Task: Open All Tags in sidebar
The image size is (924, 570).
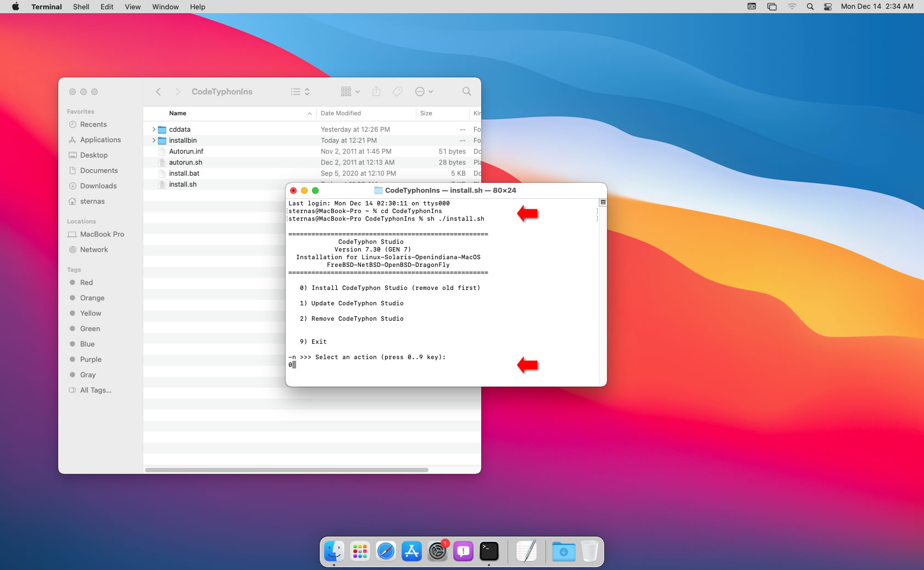Action: click(x=90, y=390)
